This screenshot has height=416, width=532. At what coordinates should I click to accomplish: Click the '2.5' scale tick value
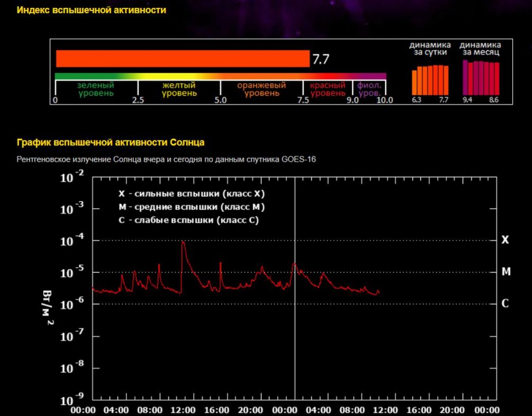138,101
